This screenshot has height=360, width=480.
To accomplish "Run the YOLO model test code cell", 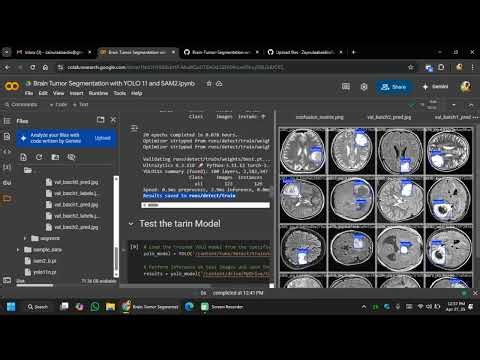I will click(134, 247).
